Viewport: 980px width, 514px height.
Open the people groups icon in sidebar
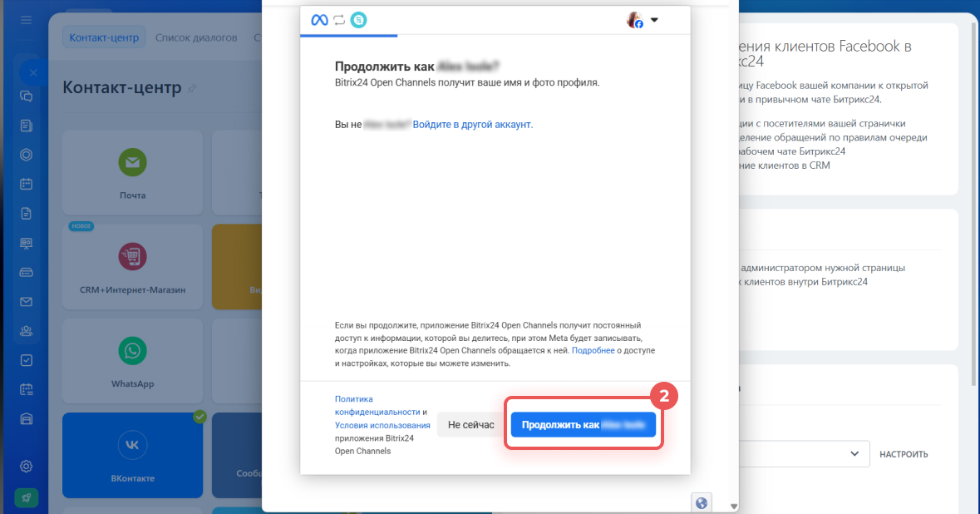point(27,331)
